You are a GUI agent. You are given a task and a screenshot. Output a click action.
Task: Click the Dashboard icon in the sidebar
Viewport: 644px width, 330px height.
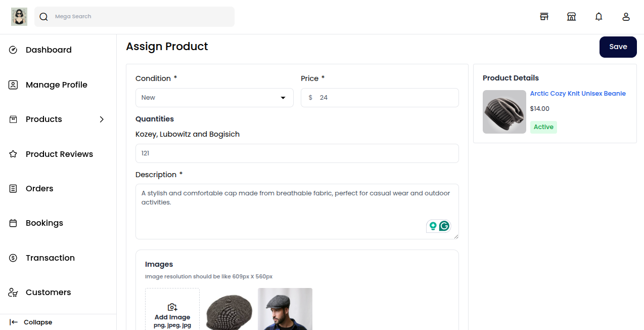point(13,50)
